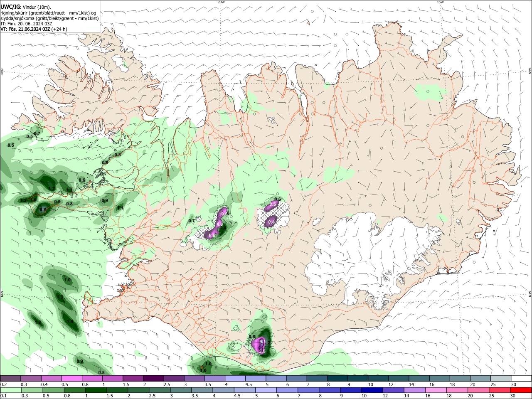This screenshot has width=532, height=399.
Task: Click the '0.1' label in the rain legend
Action: coord(3,396)
